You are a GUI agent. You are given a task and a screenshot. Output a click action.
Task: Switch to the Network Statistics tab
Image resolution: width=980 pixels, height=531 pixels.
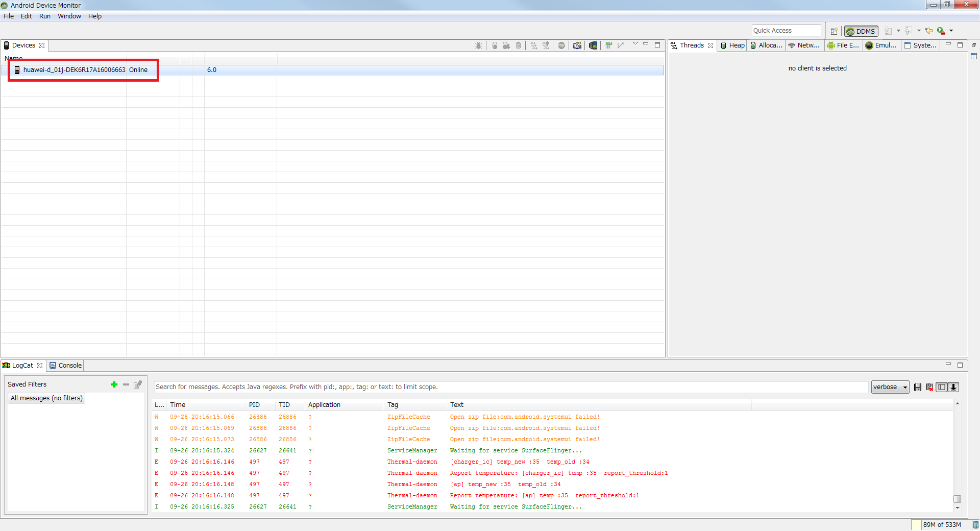[804, 45]
